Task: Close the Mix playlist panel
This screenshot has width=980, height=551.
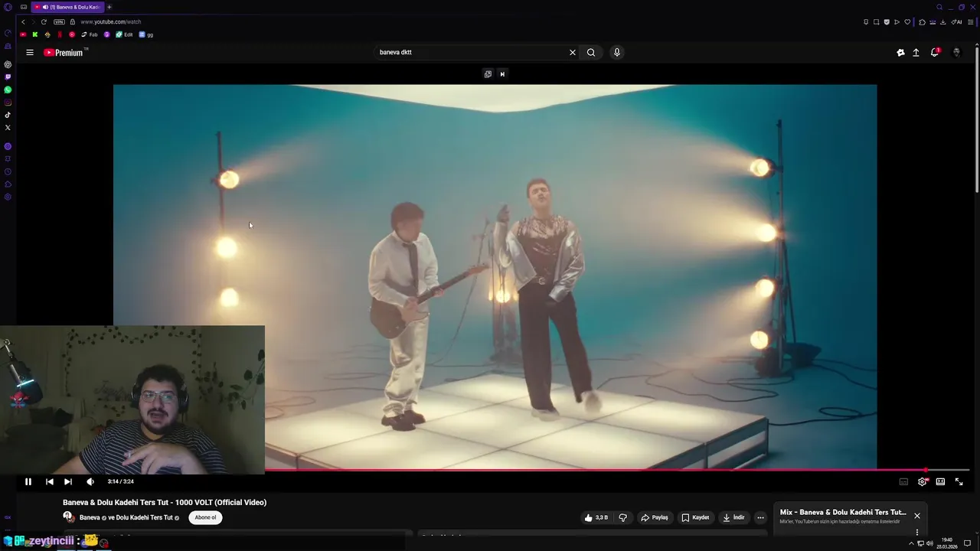Action: point(916,516)
